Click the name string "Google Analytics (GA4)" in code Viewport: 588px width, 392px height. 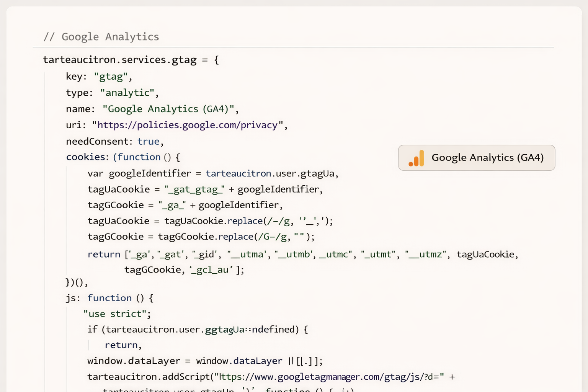(168, 109)
